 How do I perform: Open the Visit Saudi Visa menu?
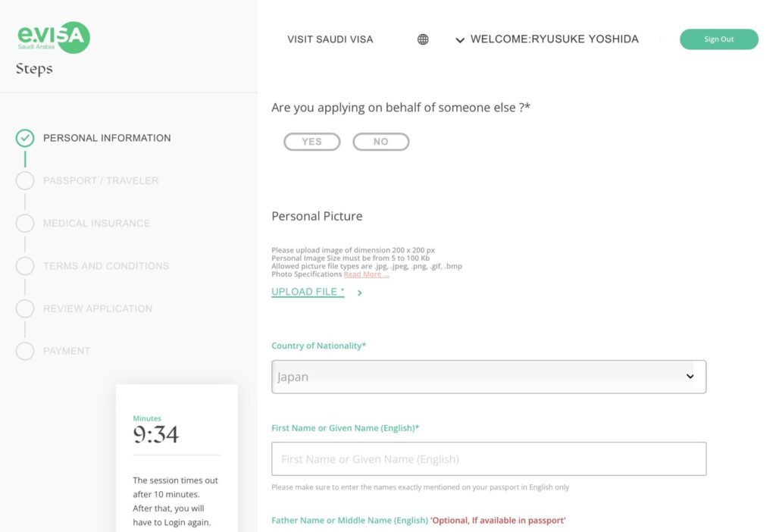[330, 39]
